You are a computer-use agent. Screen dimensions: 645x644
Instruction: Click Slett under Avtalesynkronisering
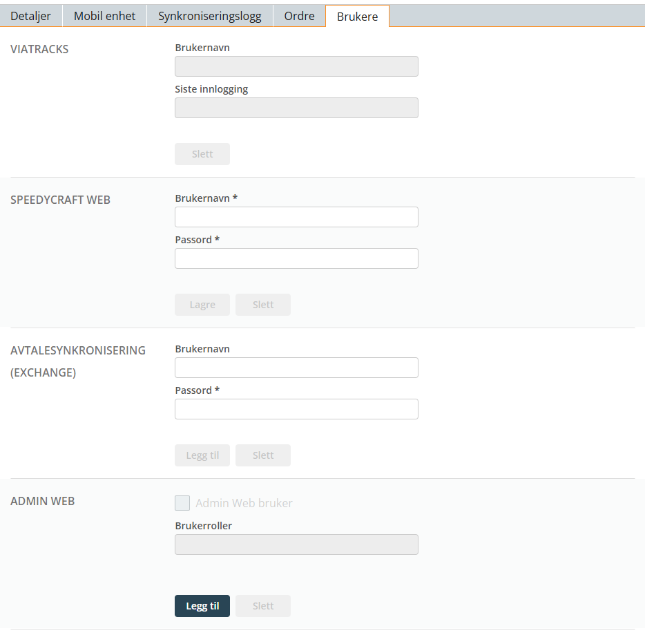[x=263, y=455]
